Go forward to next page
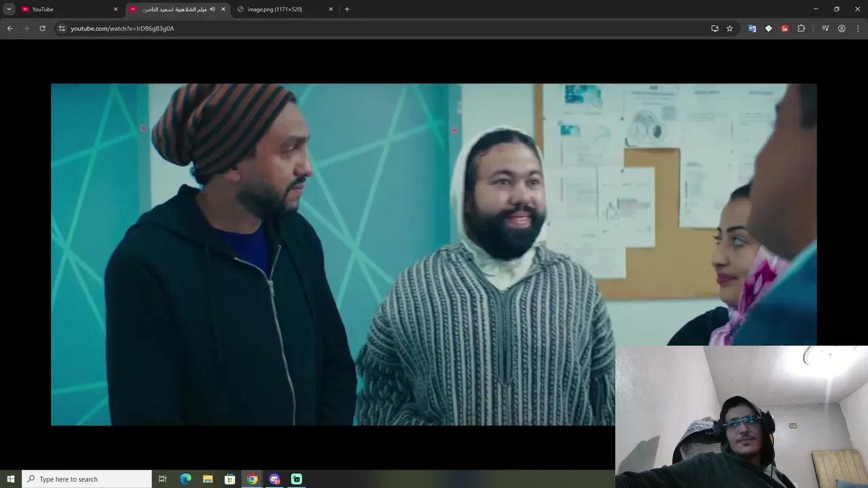The height and width of the screenshot is (488, 868). coord(26,28)
